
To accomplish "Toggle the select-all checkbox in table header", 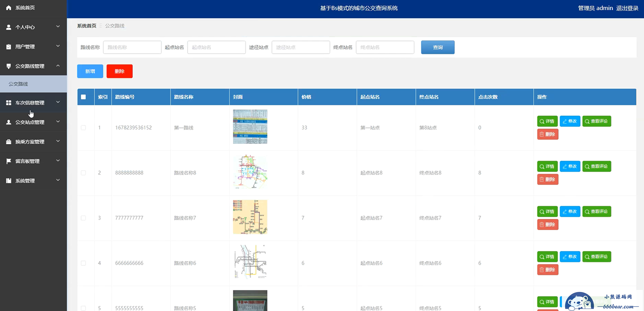I will click(x=83, y=97).
